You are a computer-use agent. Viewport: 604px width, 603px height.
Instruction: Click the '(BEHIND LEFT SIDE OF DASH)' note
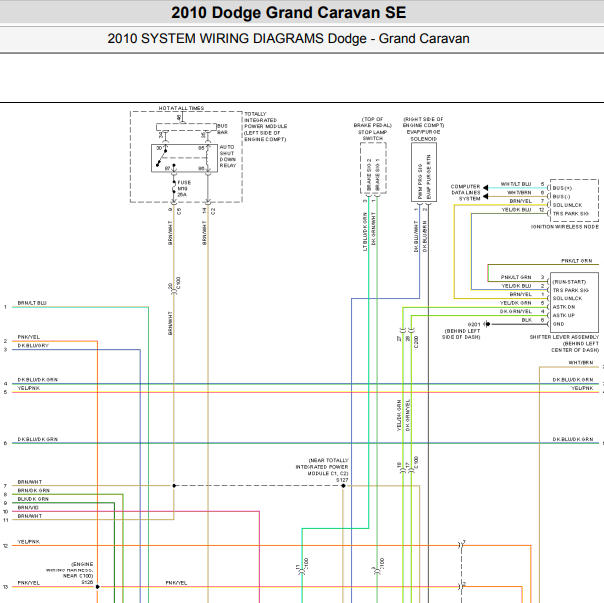[x=462, y=334]
